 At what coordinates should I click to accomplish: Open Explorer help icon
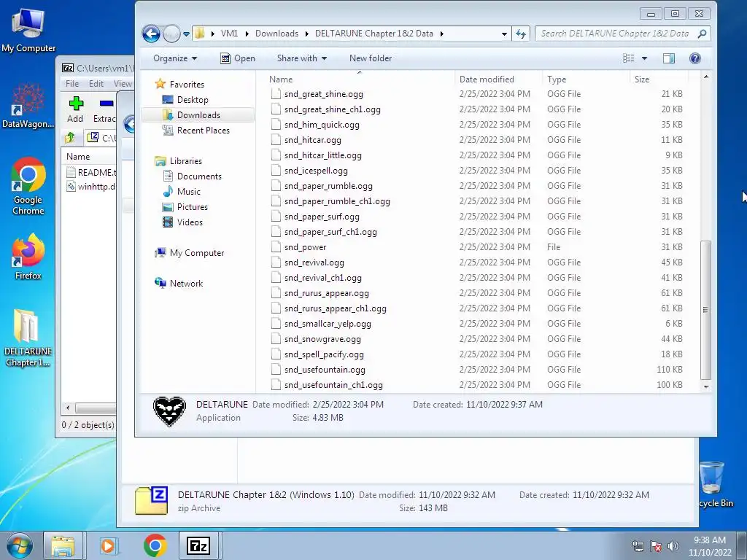695,58
